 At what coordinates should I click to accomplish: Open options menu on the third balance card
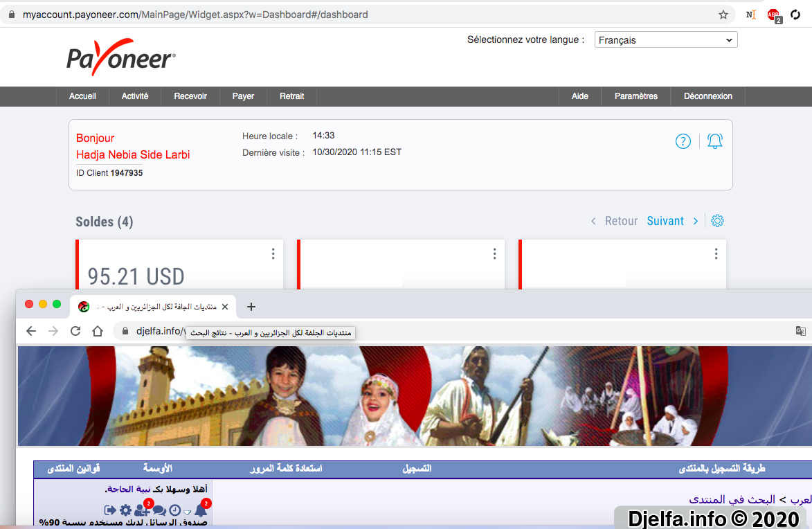(x=716, y=254)
